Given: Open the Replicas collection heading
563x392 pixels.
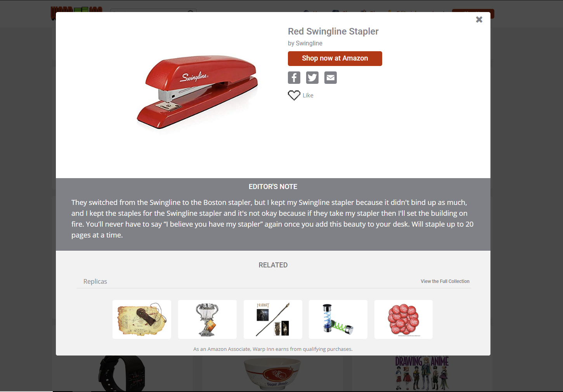Looking at the screenshot, I should pyautogui.click(x=95, y=281).
